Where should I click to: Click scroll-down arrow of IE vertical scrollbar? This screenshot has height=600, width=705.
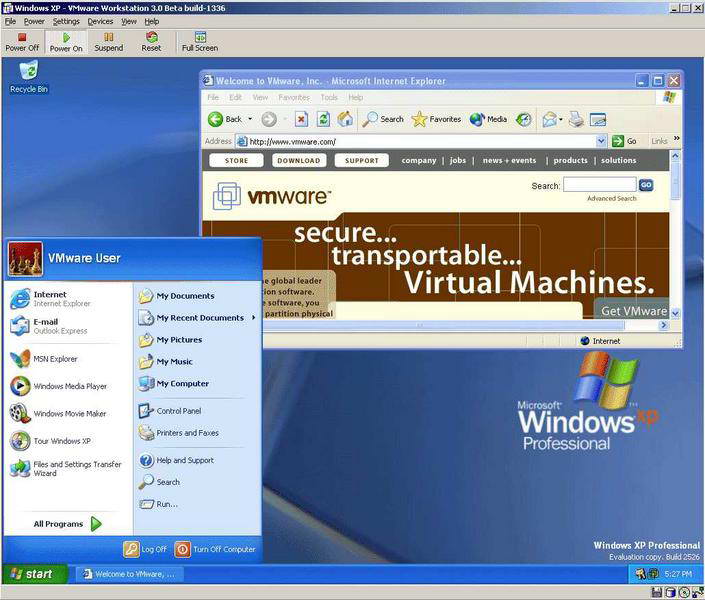click(675, 313)
